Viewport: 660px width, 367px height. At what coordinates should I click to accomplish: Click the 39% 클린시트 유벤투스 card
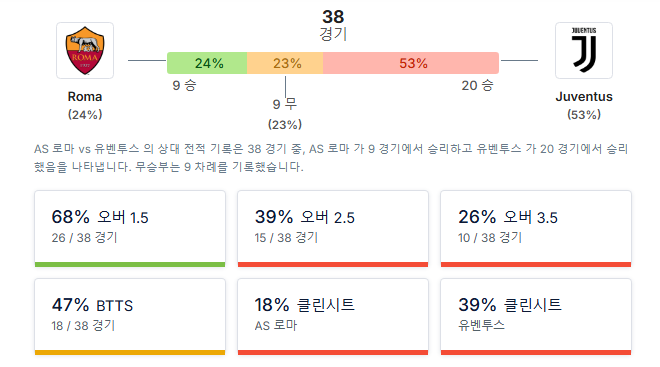tap(536, 316)
